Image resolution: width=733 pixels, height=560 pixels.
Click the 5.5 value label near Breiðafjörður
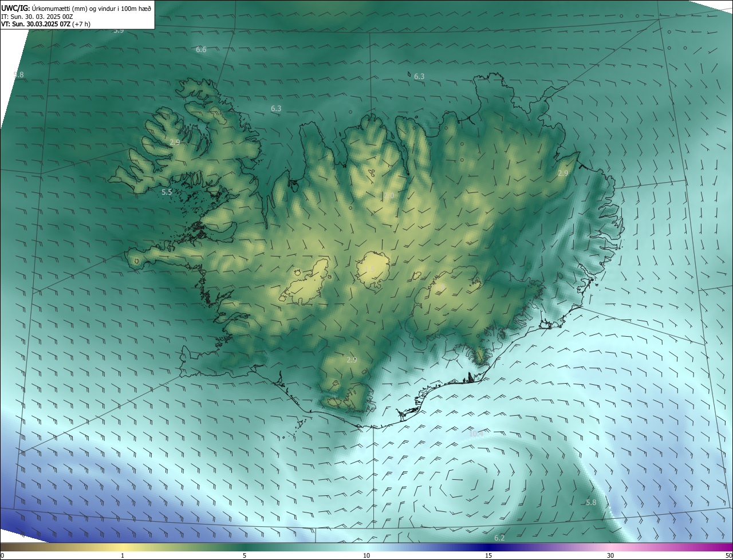click(167, 192)
